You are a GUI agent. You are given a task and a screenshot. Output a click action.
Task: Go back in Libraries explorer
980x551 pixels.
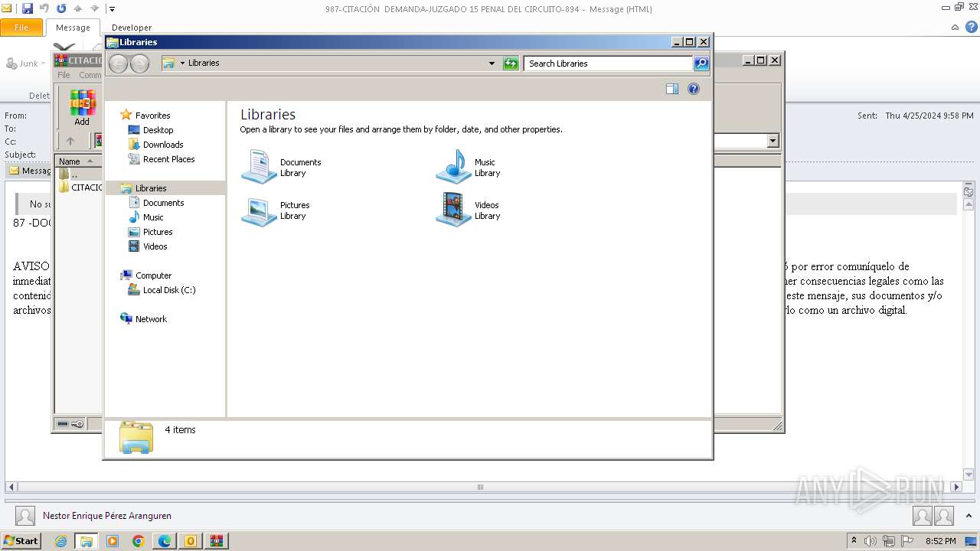click(x=118, y=64)
